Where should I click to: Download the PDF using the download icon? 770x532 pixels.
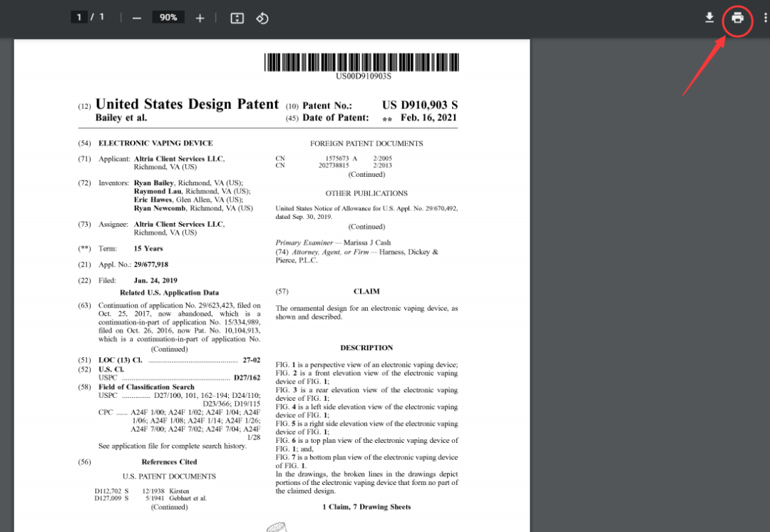pos(709,18)
